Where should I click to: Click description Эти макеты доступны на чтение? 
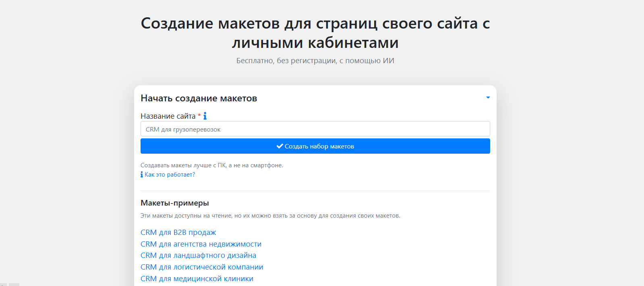[x=270, y=216]
